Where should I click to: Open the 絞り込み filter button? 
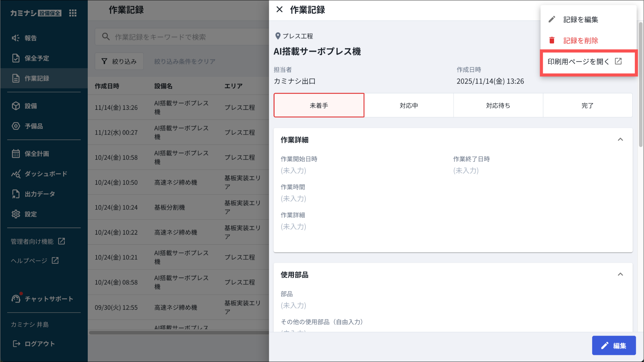[x=119, y=61]
